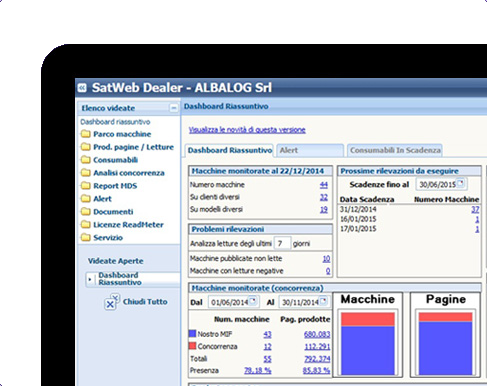Open the Parco macchine folder icon

click(86, 134)
